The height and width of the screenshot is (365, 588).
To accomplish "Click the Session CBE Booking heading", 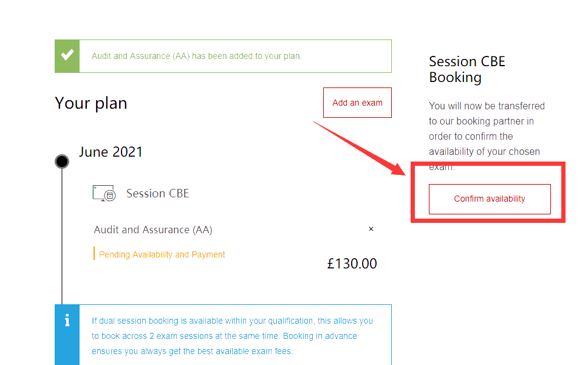I will [467, 69].
